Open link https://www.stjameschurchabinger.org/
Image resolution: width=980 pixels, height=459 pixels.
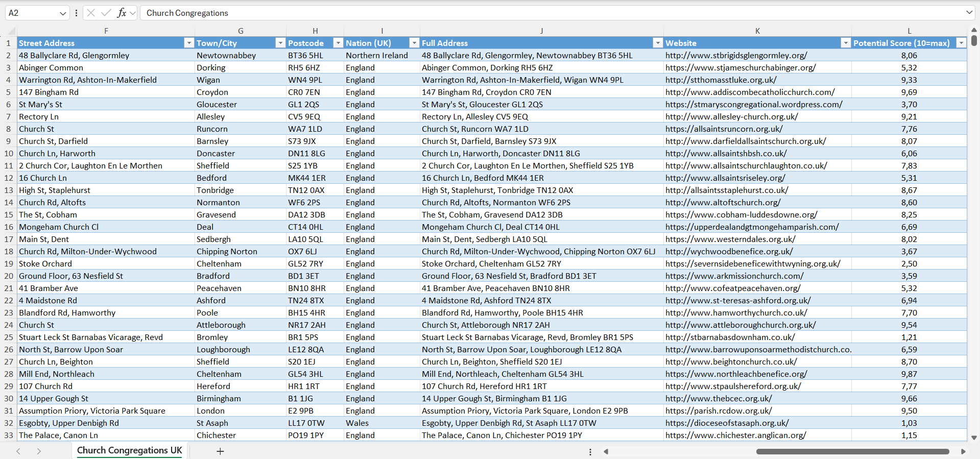tap(740, 68)
